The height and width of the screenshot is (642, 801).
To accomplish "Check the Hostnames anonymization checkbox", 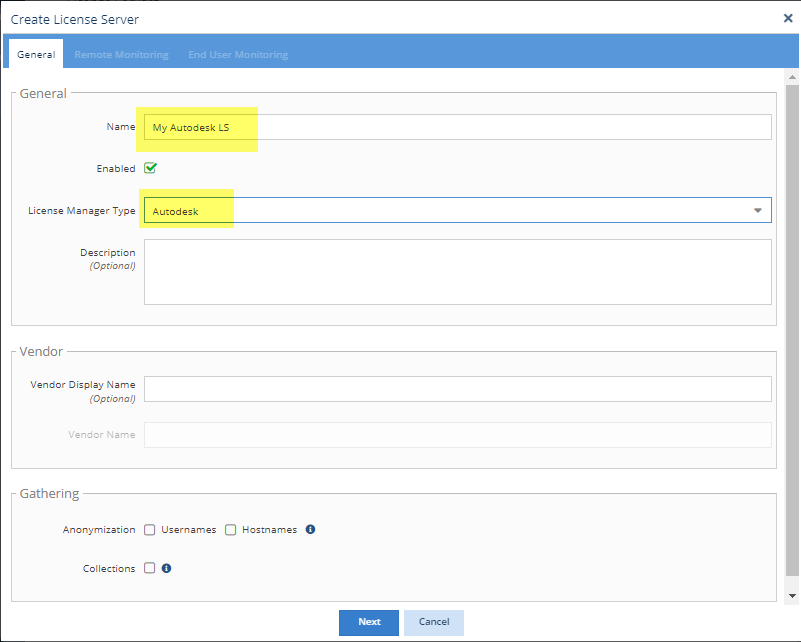I will click(231, 530).
